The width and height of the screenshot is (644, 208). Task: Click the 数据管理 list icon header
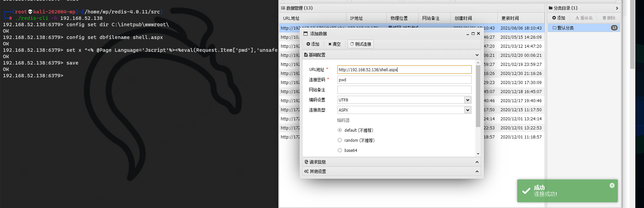pos(283,8)
